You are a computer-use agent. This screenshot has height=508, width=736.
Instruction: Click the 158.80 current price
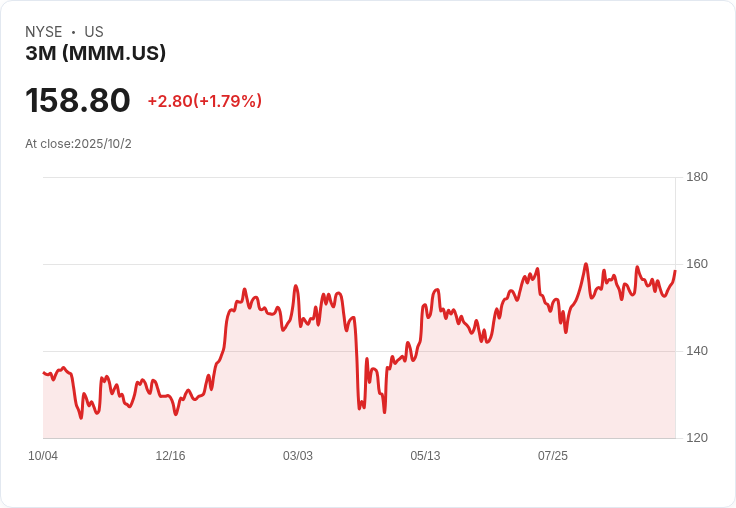point(78,101)
